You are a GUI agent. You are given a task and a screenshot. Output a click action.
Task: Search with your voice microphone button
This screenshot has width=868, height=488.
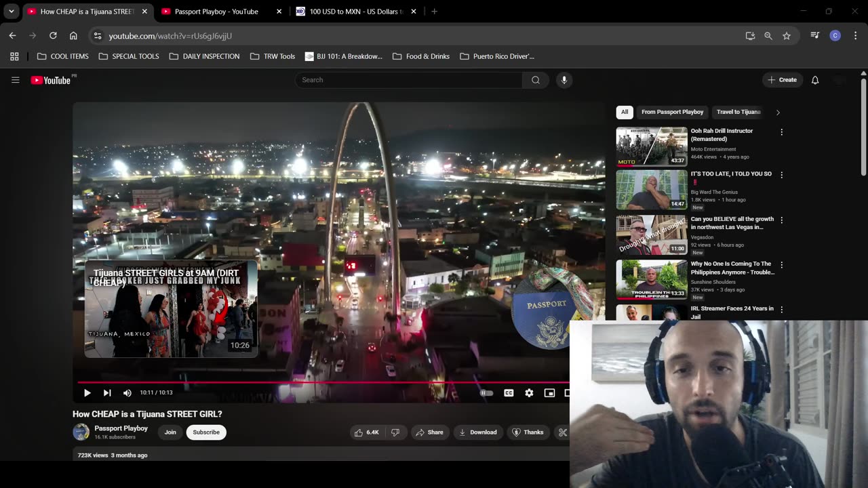coord(564,80)
